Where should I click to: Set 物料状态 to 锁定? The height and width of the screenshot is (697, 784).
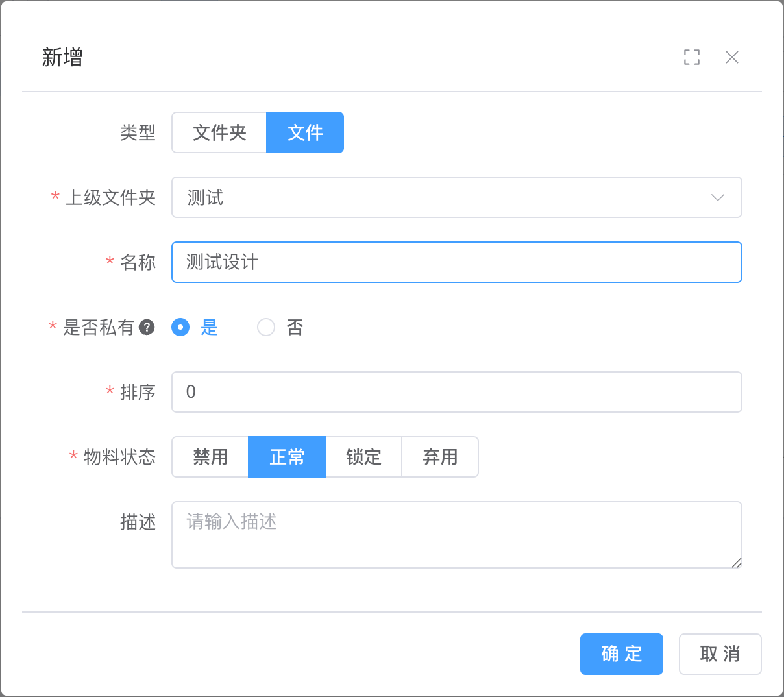(x=363, y=457)
